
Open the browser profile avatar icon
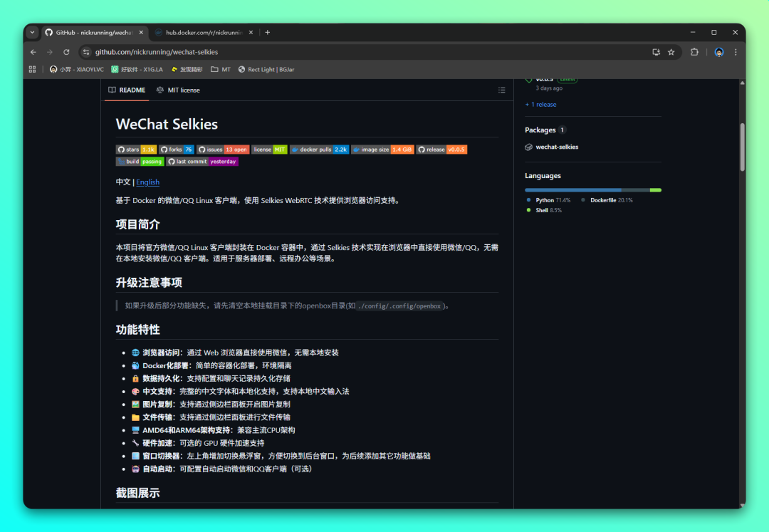(718, 51)
